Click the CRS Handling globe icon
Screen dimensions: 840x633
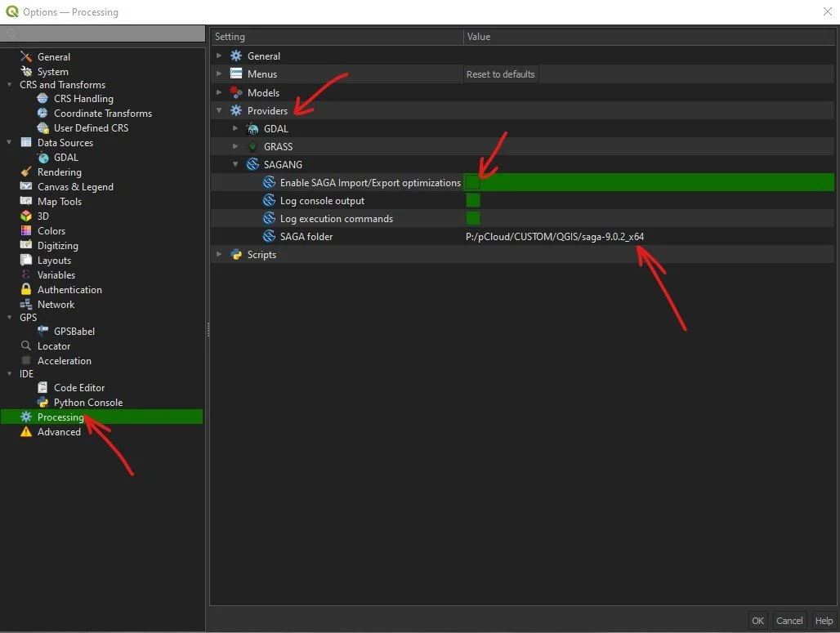point(42,99)
